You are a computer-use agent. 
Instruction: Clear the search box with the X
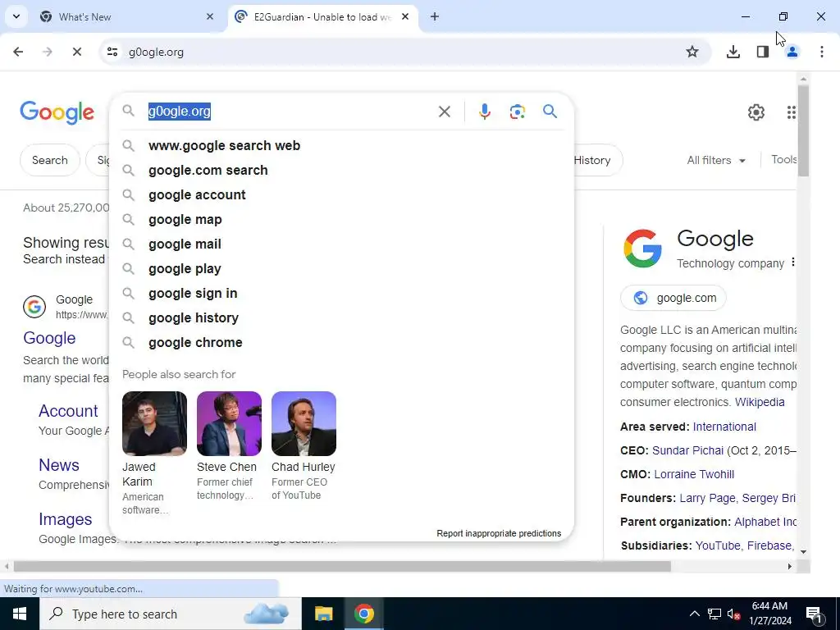click(445, 112)
